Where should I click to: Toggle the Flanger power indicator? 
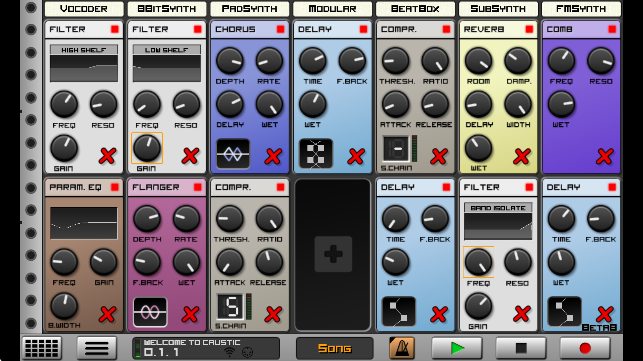[198, 187]
